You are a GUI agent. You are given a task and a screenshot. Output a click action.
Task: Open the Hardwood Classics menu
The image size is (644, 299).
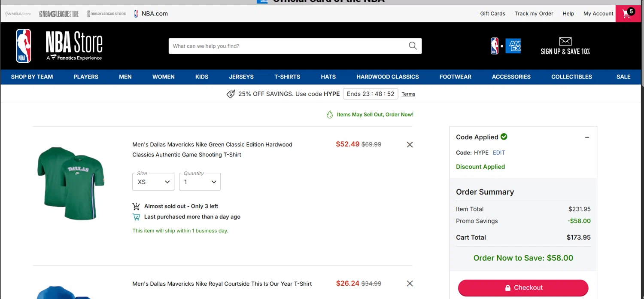coord(388,77)
